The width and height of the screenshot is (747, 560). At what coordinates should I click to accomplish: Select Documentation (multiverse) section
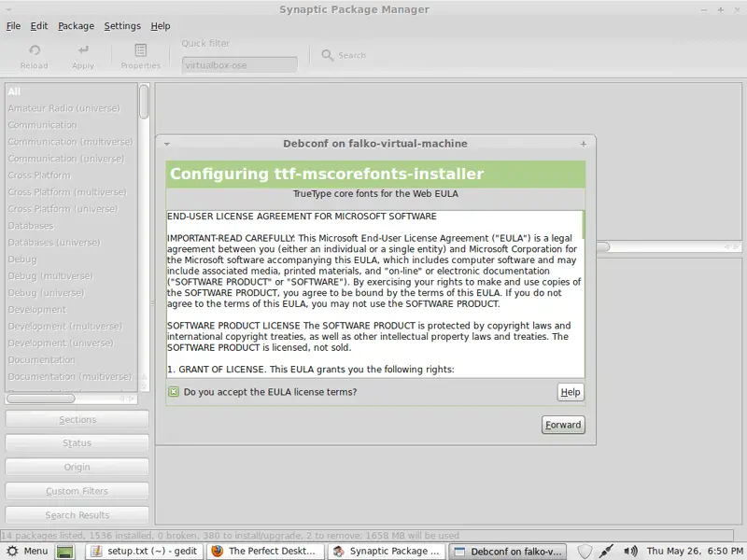(x=72, y=377)
